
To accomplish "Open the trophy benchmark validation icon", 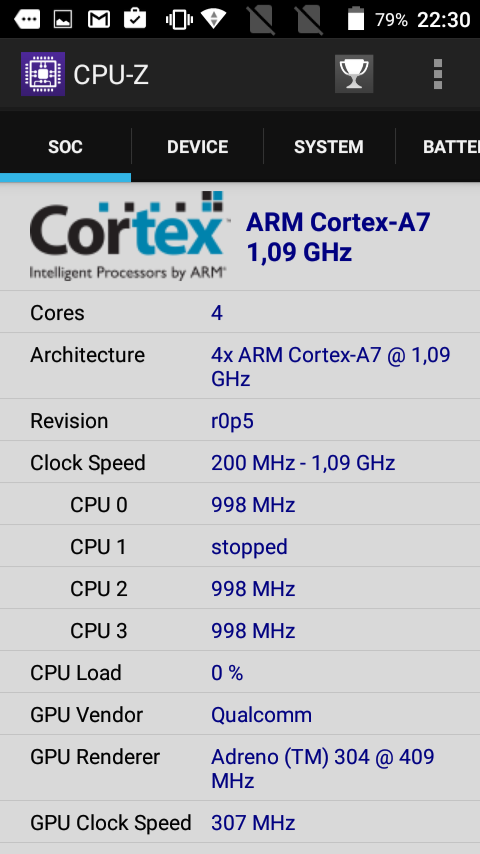I will (x=354, y=74).
